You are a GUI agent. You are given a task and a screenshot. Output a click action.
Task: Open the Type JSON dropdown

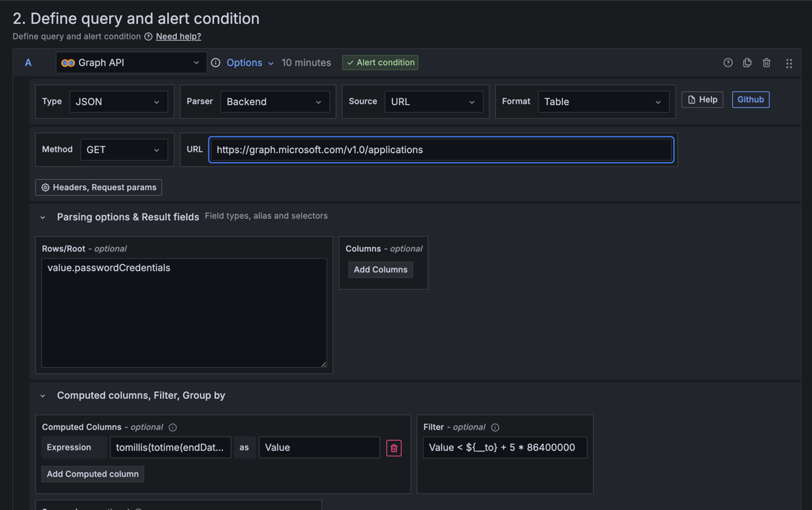point(119,102)
